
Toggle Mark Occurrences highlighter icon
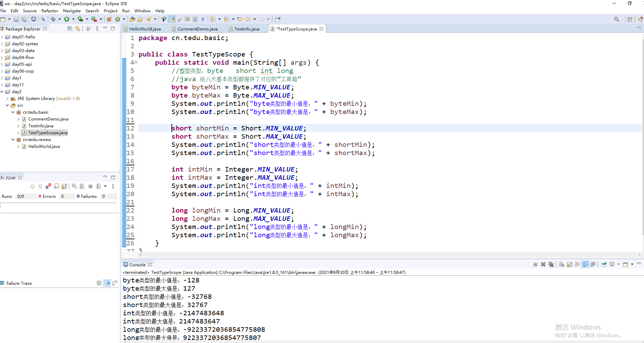(172, 20)
